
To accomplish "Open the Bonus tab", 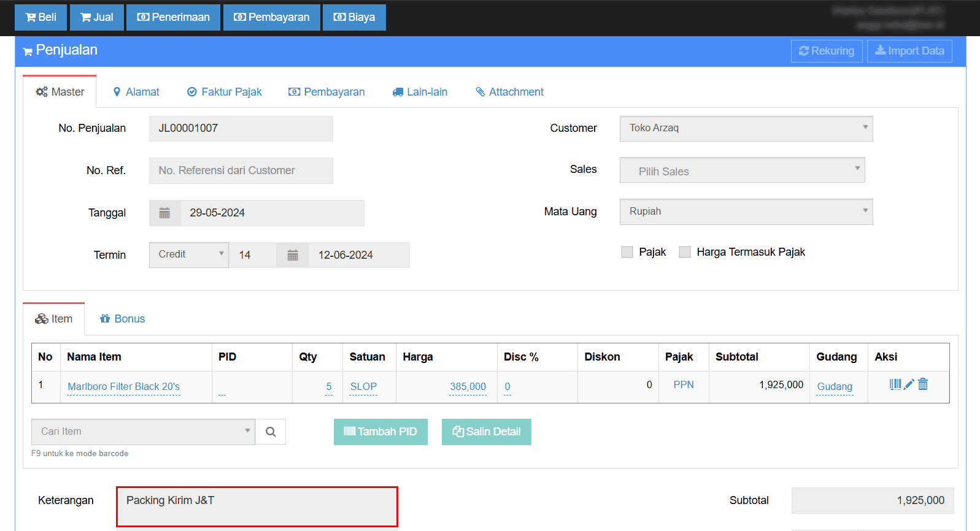I will tap(123, 319).
